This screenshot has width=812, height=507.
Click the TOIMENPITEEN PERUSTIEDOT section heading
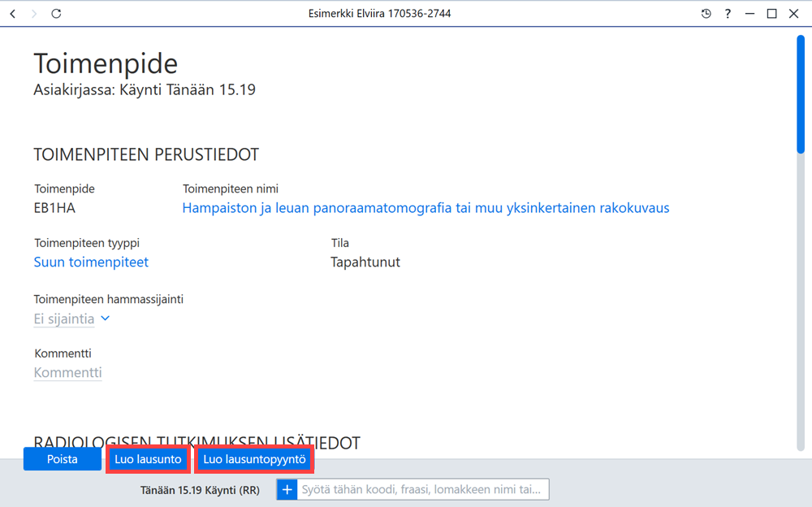146,154
